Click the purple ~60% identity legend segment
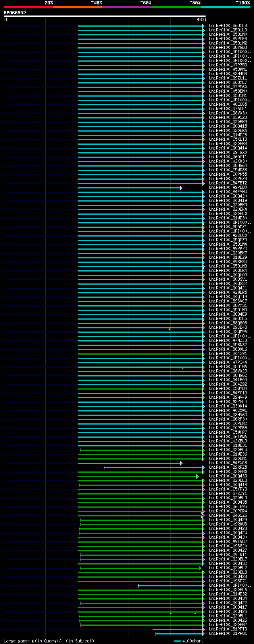 pos(127,7)
